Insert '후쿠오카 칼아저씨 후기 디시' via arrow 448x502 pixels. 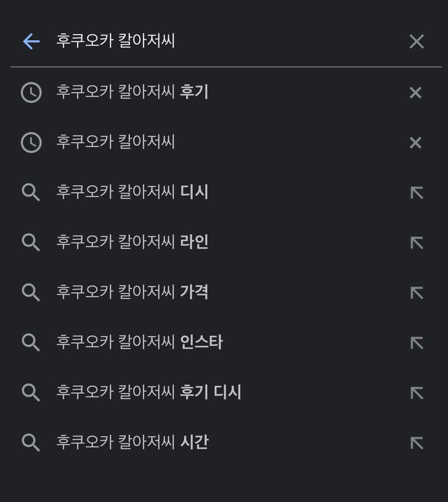(416, 393)
